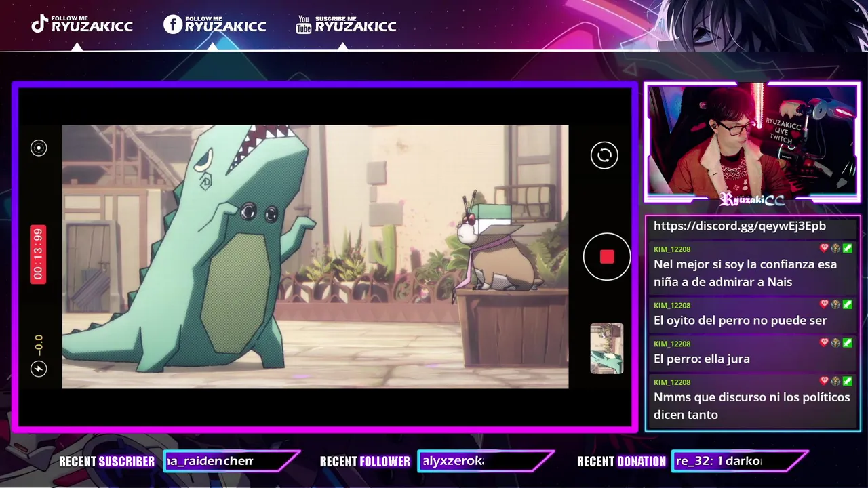
Task: Click green moderator badge on 'Nmms que discurso' message
Action: 848,382
